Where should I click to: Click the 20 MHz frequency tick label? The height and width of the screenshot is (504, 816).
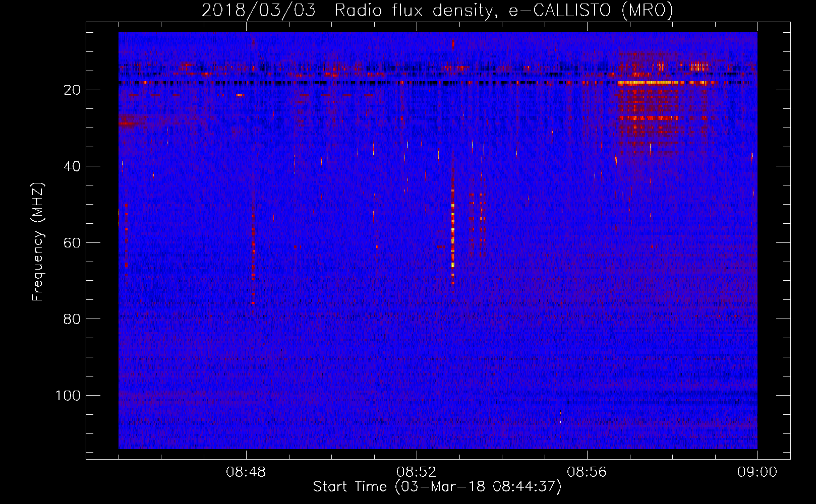click(73, 90)
